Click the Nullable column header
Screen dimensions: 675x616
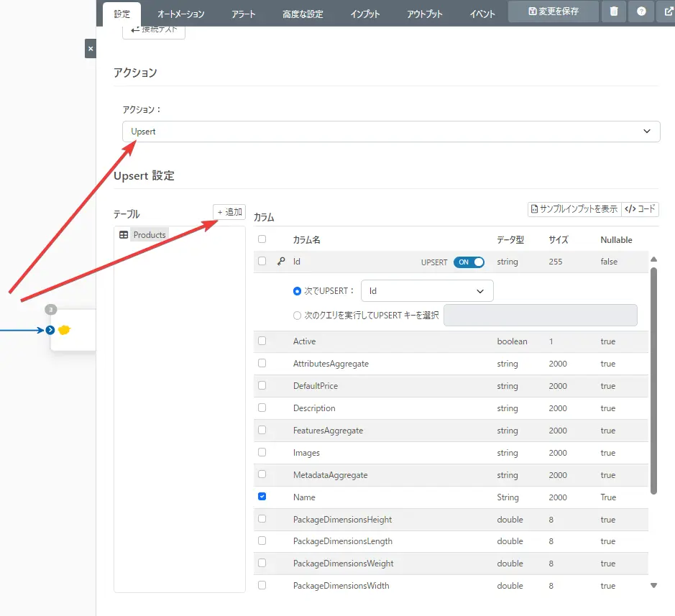(616, 240)
